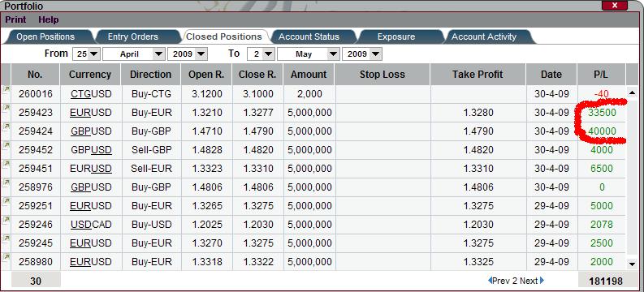Open the From year dropdown showing 2009
Viewport: 644px width, 292px height.
click(x=188, y=54)
